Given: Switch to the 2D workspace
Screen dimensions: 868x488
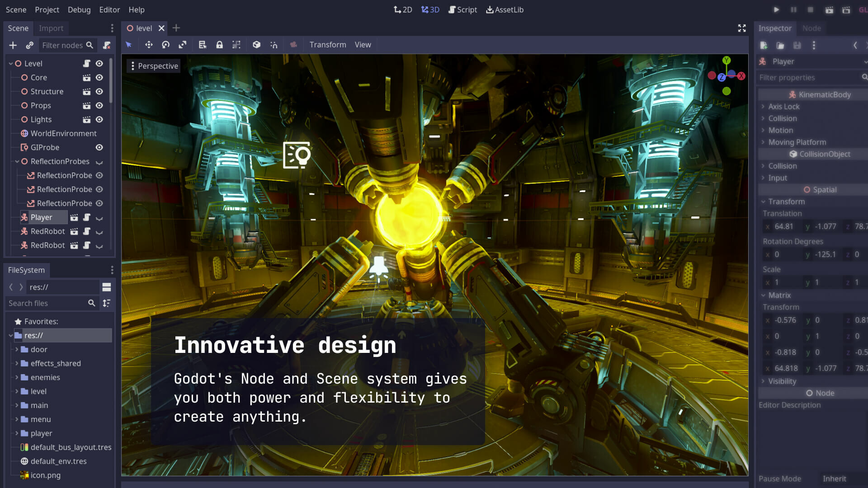Looking at the screenshot, I should (403, 9).
